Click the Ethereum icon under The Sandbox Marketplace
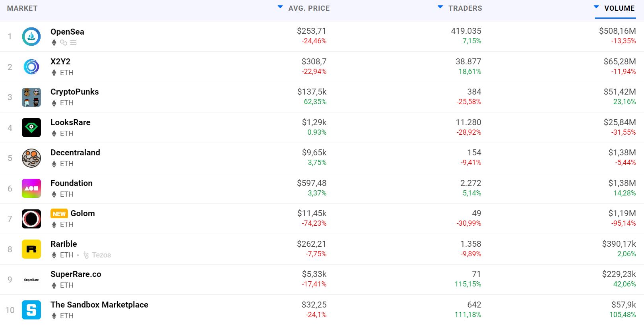Image resolution: width=644 pixels, height=325 pixels. tap(54, 316)
